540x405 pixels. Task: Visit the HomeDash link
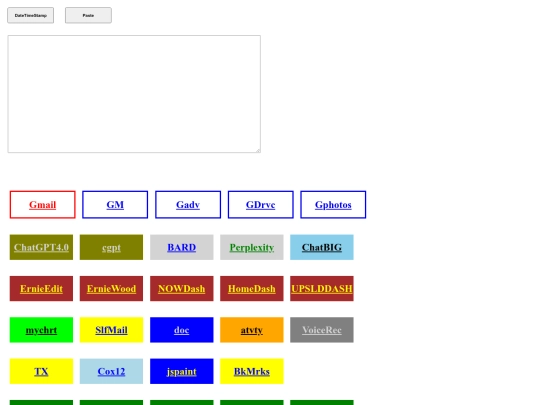coord(252,289)
